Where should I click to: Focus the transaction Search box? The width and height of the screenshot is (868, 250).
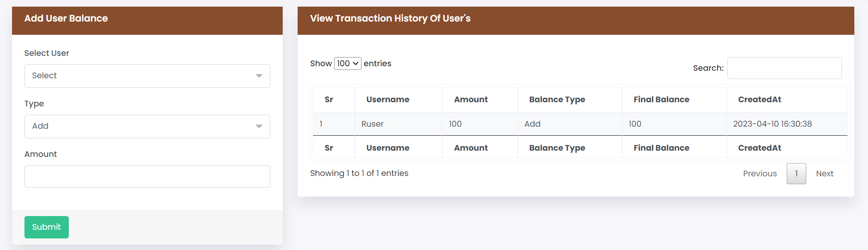(784, 68)
